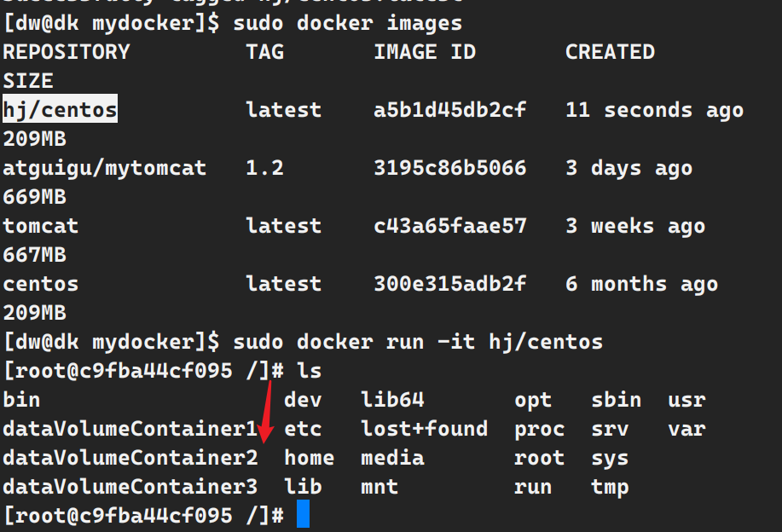Click the lost+found directory entry
This screenshot has height=532, width=782.
tap(424, 428)
